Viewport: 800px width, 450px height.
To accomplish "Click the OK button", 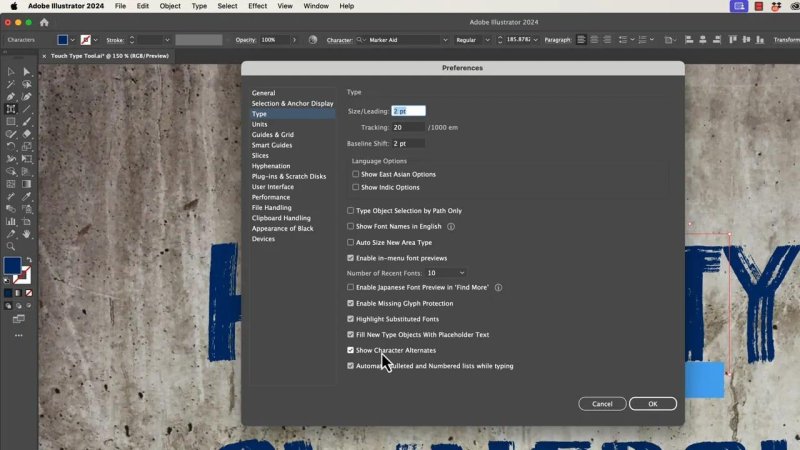I will coord(653,404).
